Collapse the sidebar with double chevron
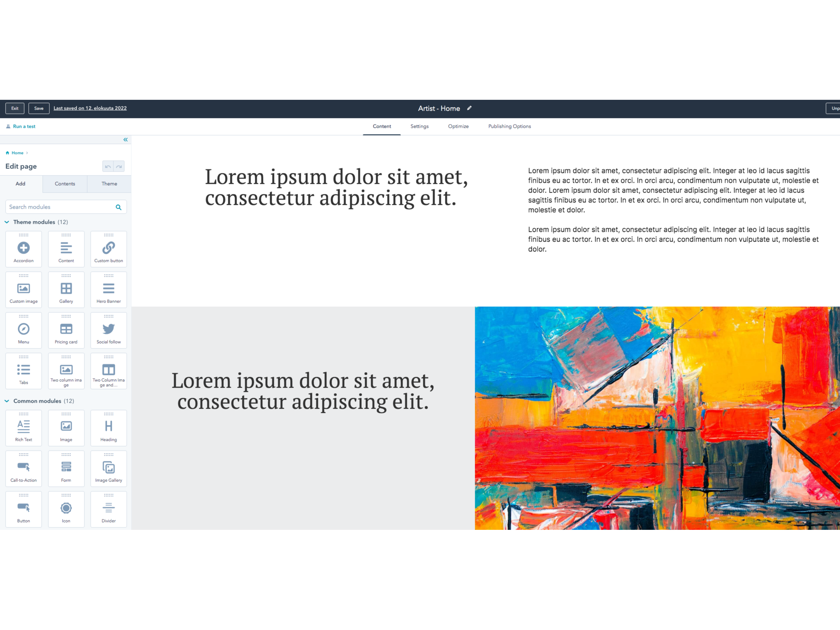Screen dimensions: 840x630 [x=125, y=140]
